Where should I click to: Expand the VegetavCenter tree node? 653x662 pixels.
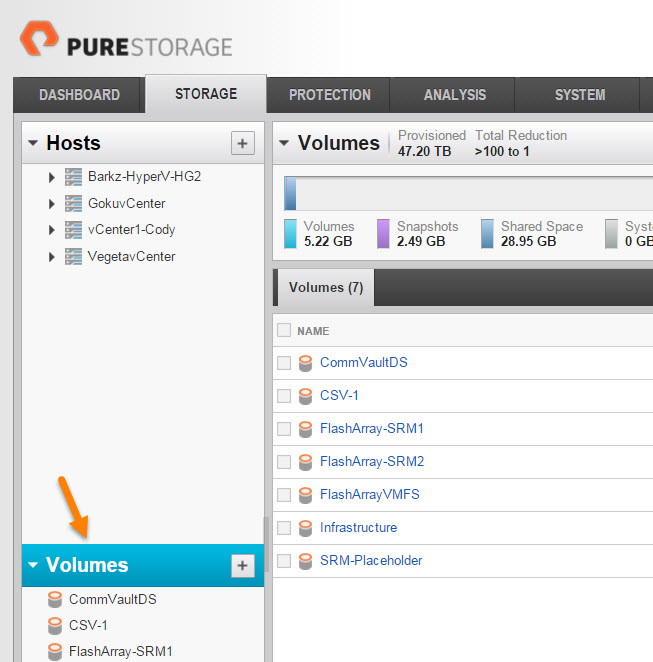pyautogui.click(x=51, y=257)
